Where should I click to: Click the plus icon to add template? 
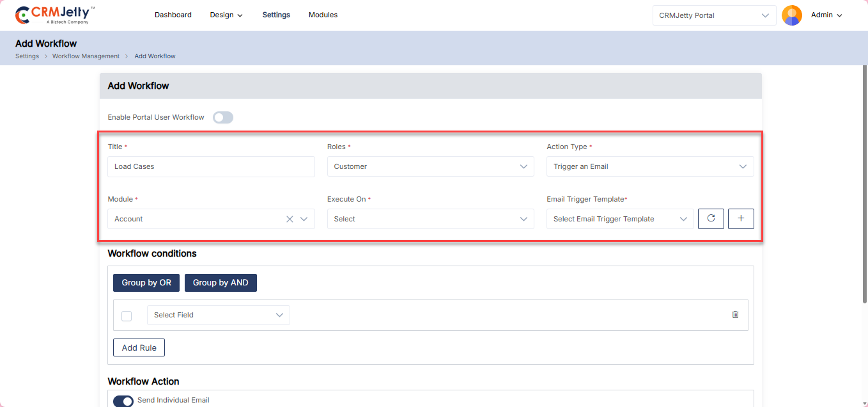pyautogui.click(x=741, y=219)
